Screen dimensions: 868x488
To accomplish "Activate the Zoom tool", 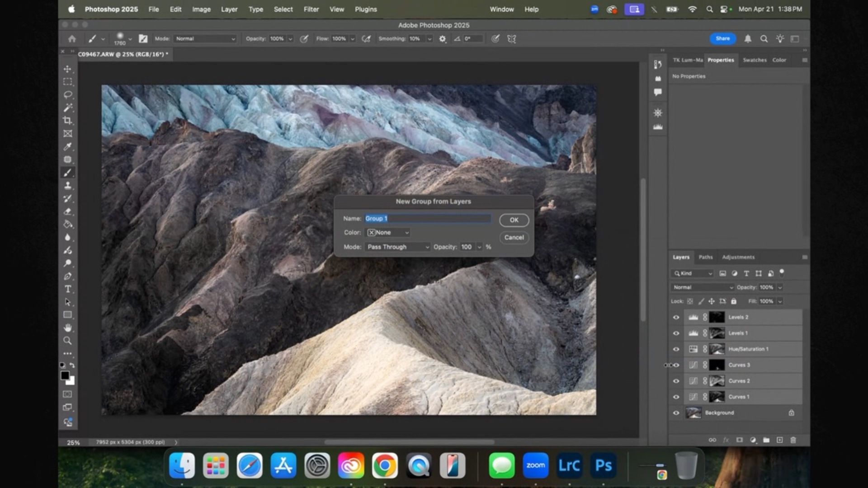I will coord(68,341).
